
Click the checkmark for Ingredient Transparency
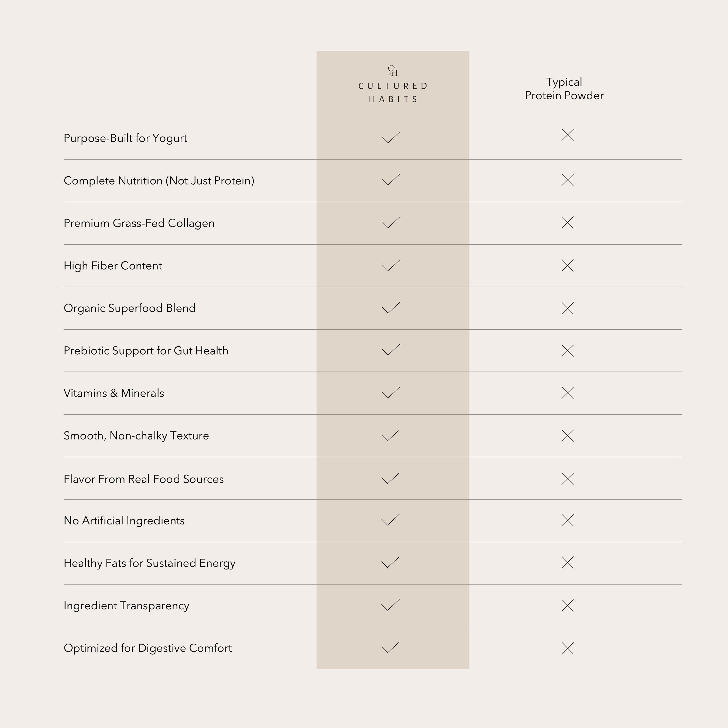click(390, 605)
